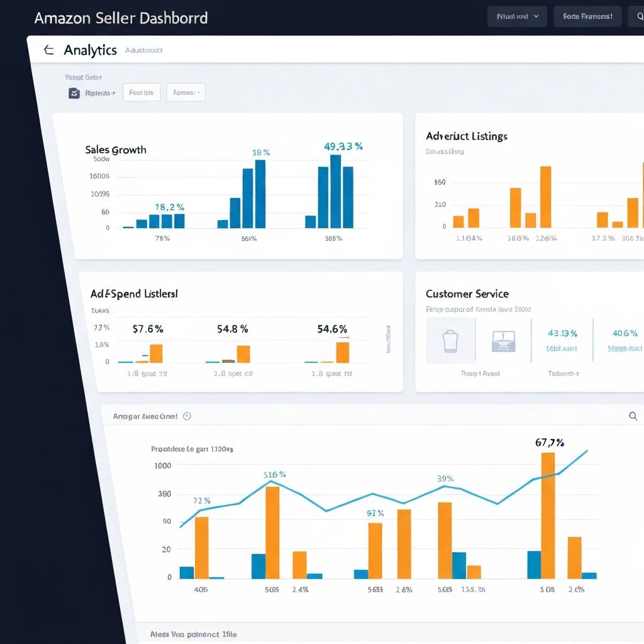Toggle the blue checkbox in the filter row
Viewport: 644px width, 644px height.
coord(74,93)
